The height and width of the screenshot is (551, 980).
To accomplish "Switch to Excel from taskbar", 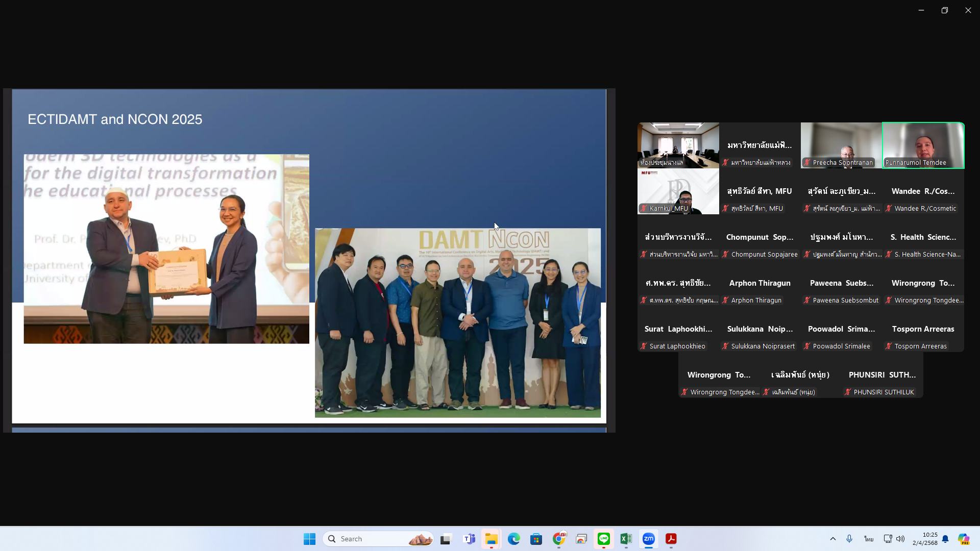I will (x=626, y=539).
